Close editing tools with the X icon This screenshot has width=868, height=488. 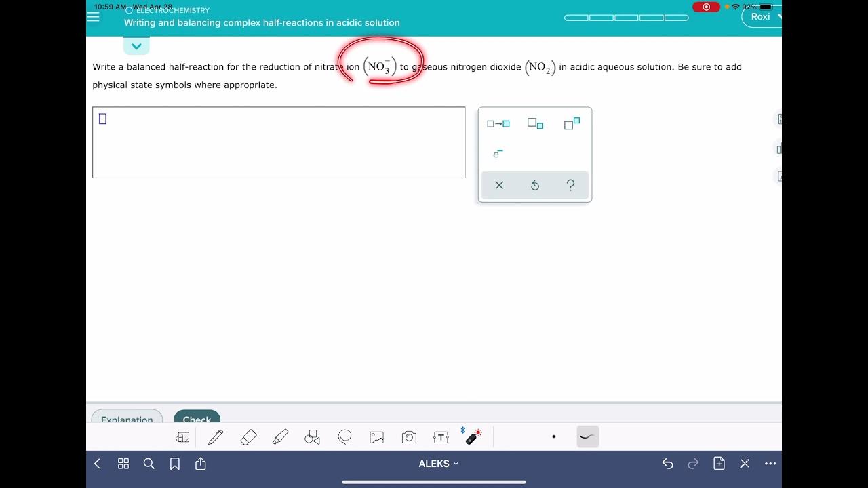point(745,464)
